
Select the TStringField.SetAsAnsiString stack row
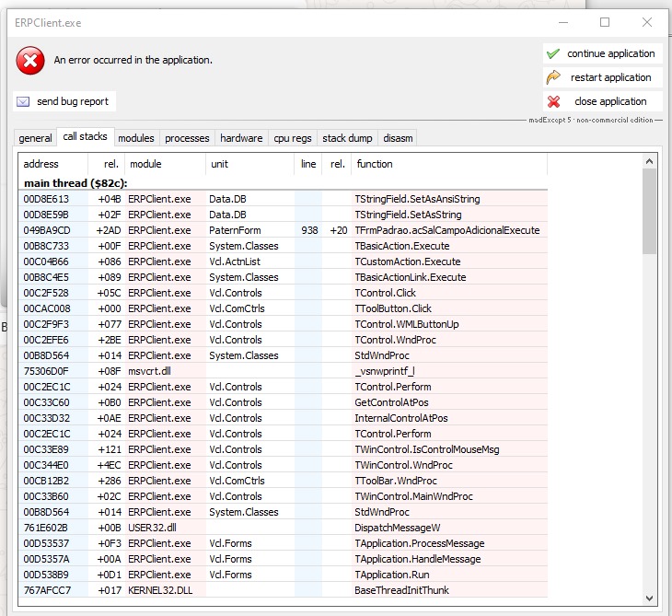(417, 199)
